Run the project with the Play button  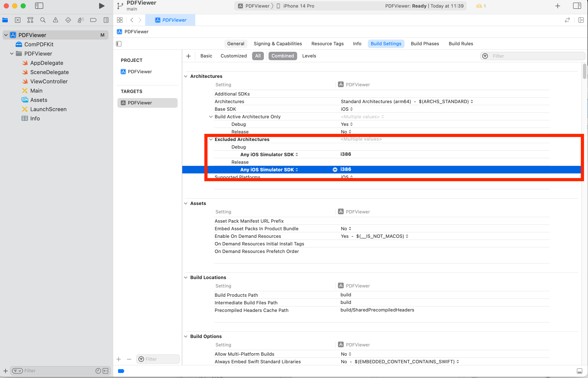102,6
